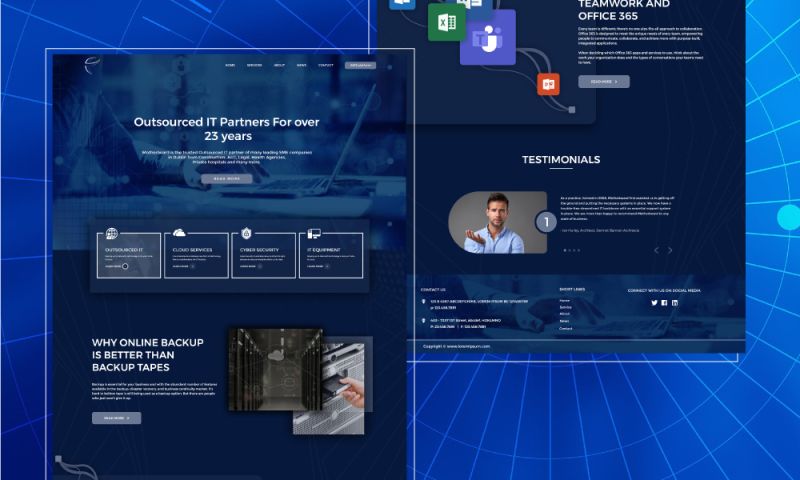Select the green Excel app icon

coord(444,21)
